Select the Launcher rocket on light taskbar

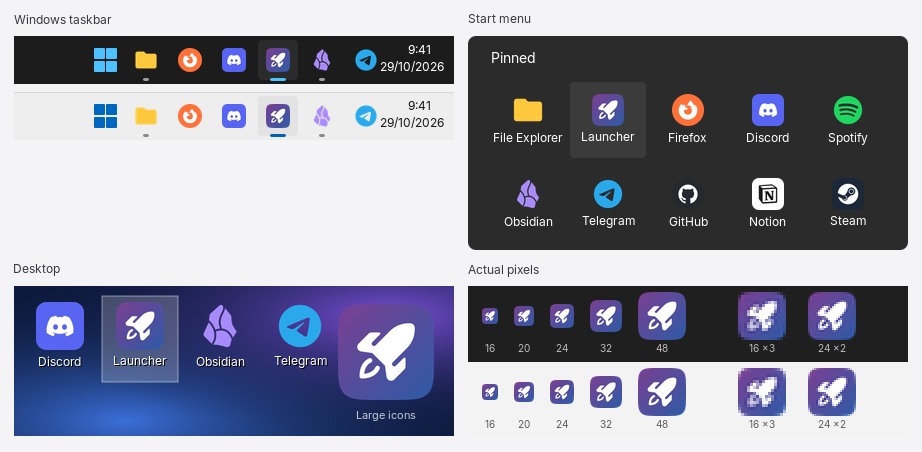[x=278, y=116]
